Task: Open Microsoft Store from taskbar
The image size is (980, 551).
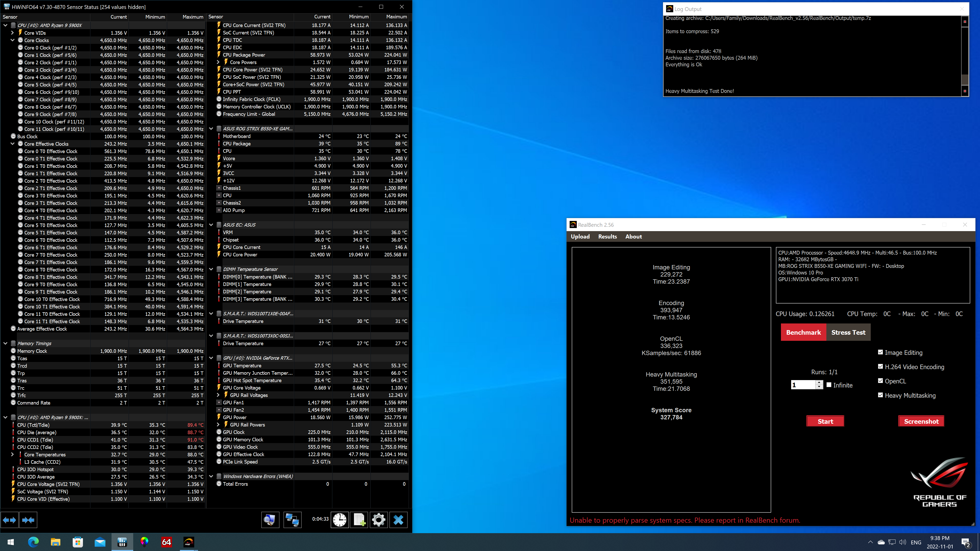Action: tap(78, 542)
